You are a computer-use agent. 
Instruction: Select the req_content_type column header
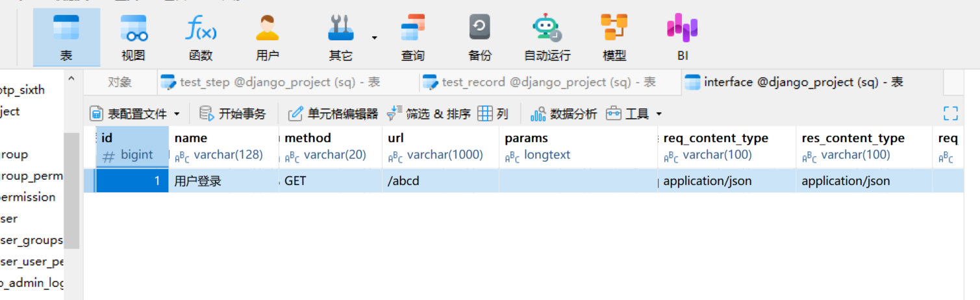pyautogui.click(x=727, y=147)
